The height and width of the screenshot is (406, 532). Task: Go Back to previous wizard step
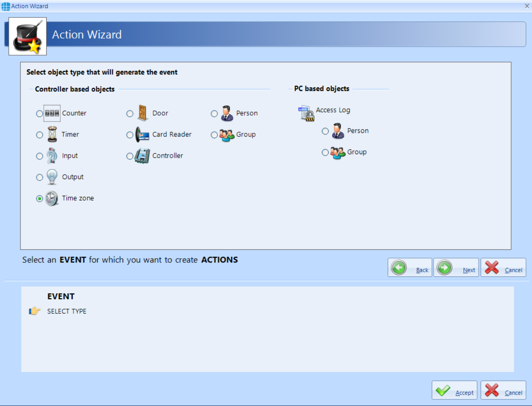pyautogui.click(x=410, y=268)
